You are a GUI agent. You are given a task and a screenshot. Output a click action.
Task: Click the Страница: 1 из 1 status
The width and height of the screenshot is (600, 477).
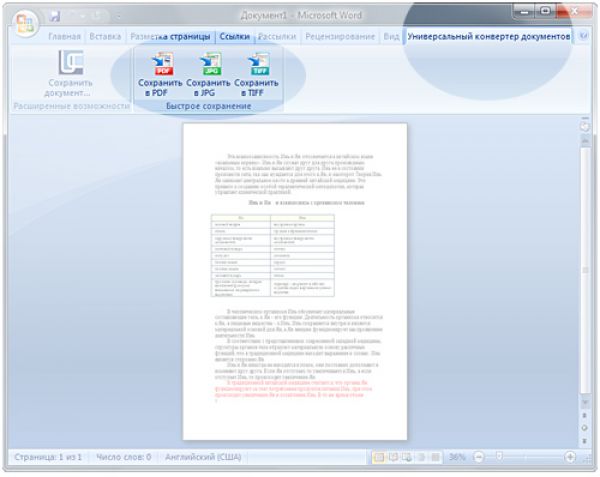click(48, 457)
